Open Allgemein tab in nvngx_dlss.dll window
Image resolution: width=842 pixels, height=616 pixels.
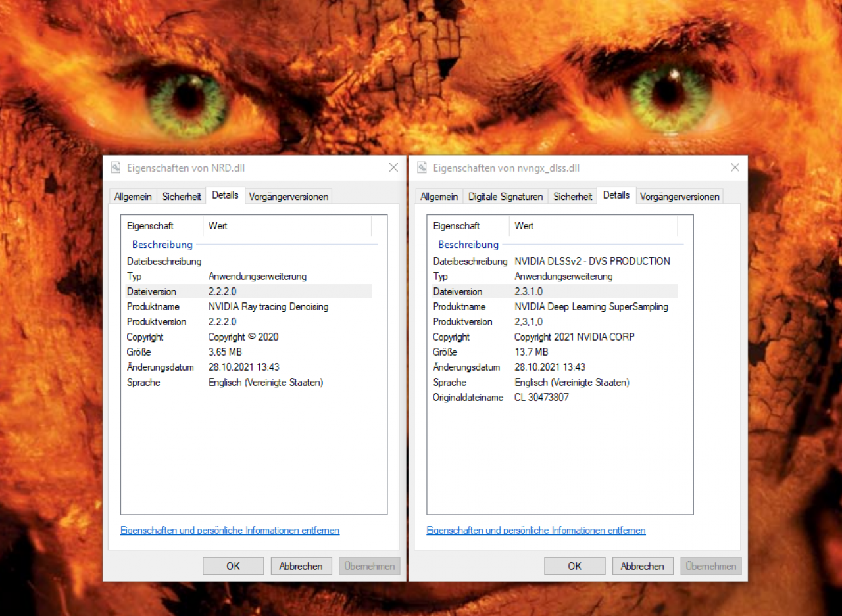(x=439, y=197)
